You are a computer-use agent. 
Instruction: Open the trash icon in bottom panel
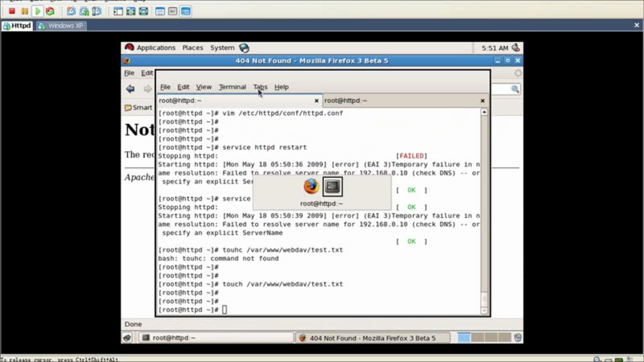[518, 338]
